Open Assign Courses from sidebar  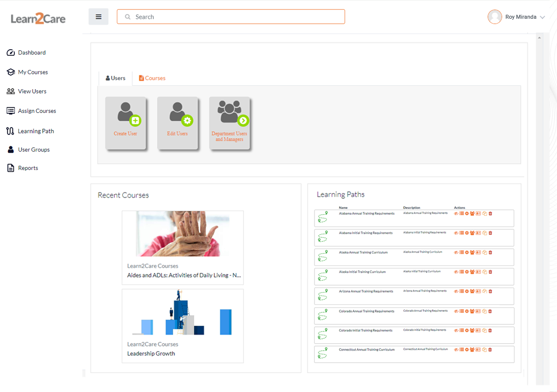(x=36, y=111)
